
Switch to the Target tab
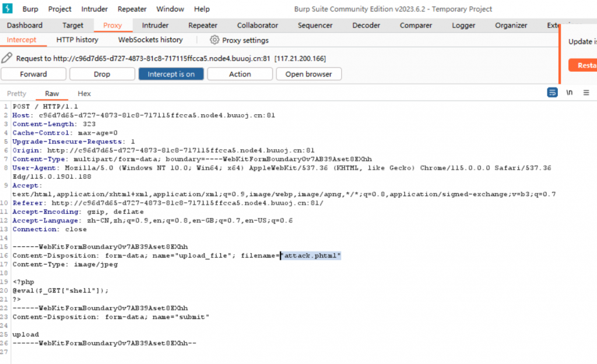point(73,26)
